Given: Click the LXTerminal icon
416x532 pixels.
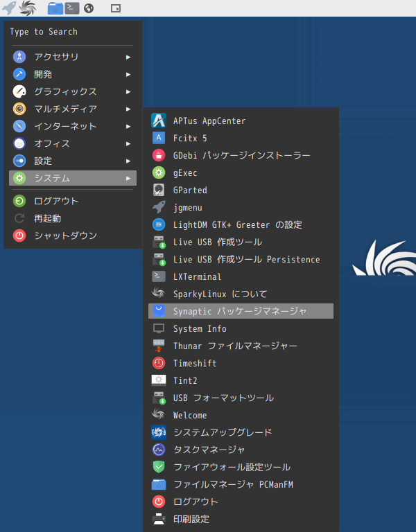Looking at the screenshot, I should 159,276.
